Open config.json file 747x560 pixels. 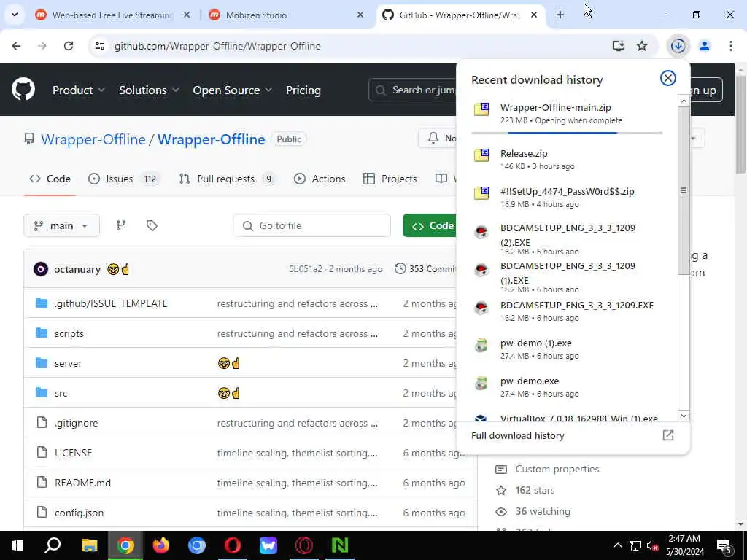click(79, 513)
